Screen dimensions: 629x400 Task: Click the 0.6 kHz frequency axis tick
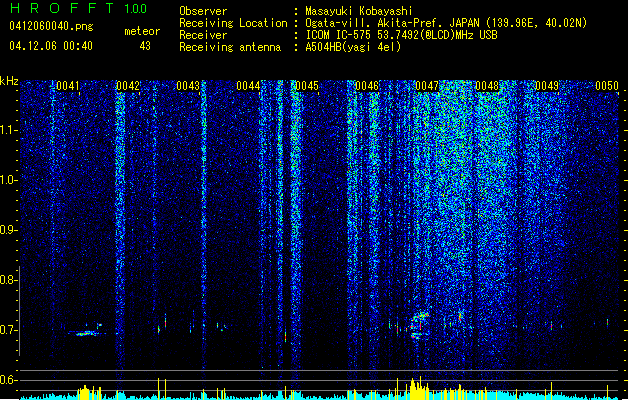[x=9, y=380]
